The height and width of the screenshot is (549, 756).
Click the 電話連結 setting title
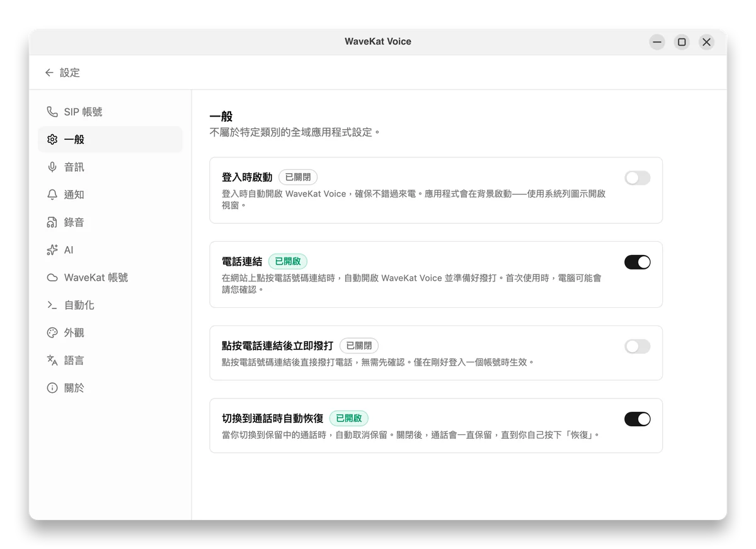pos(242,262)
